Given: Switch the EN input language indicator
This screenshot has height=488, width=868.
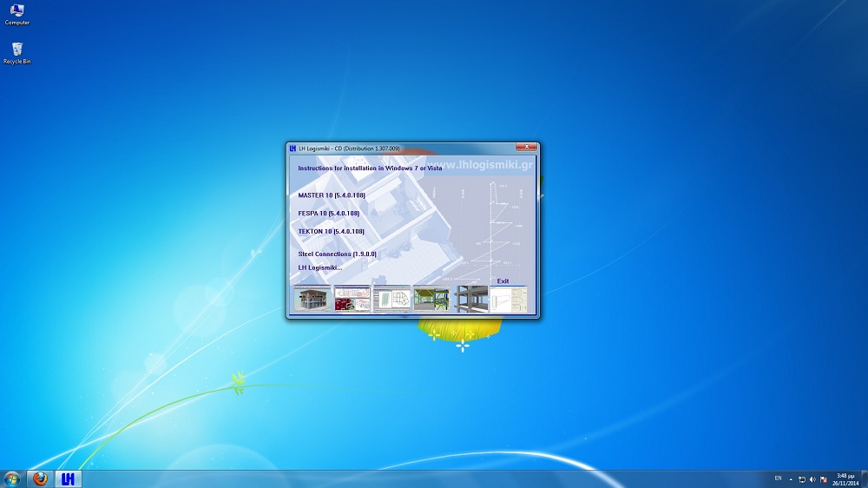Looking at the screenshot, I should 778,478.
